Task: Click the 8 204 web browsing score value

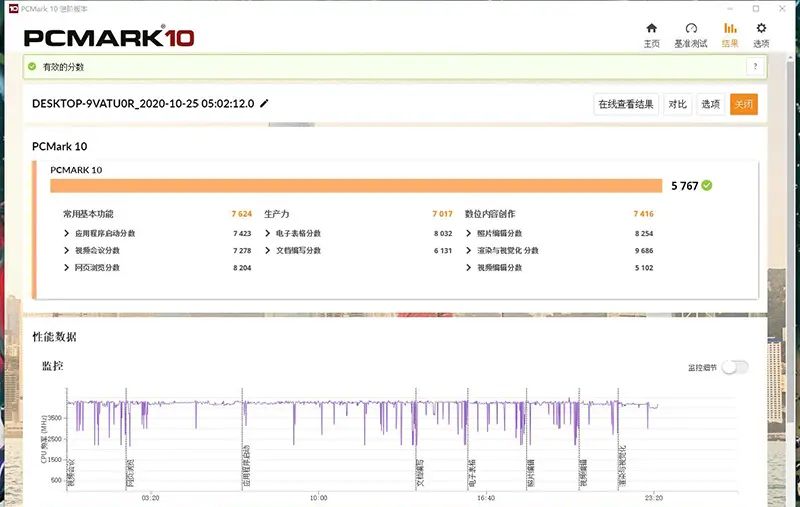Action: 242,267
